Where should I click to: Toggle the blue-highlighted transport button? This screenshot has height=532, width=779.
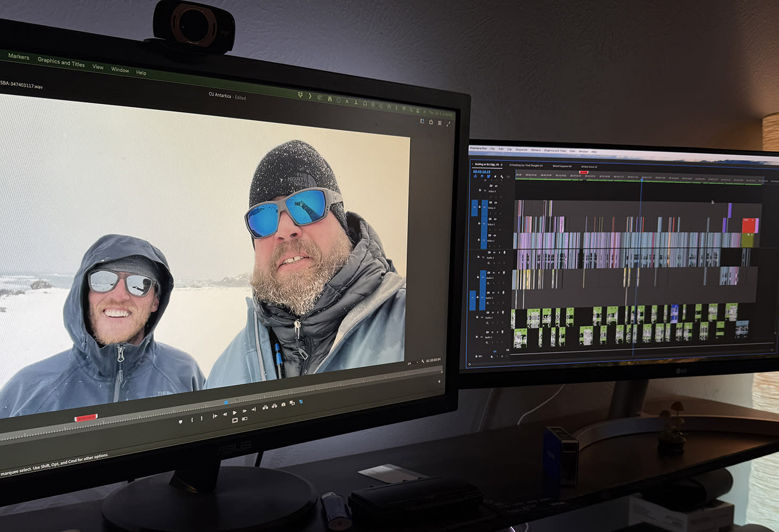(301, 402)
